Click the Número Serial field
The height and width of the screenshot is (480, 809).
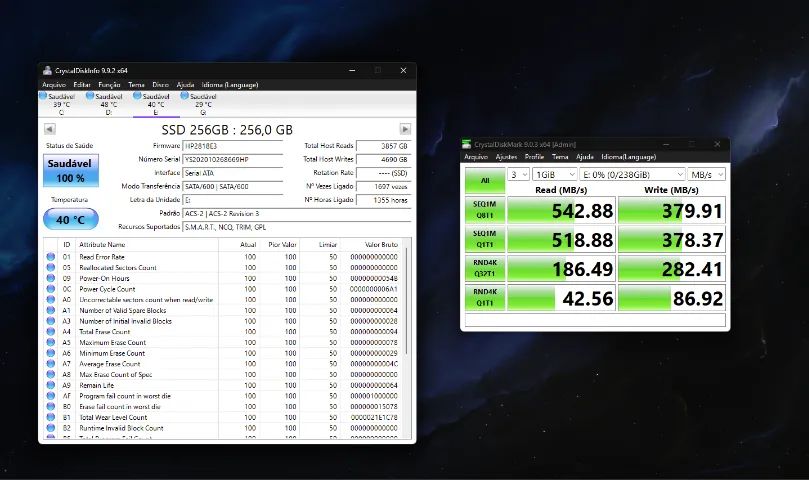(233, 159)
